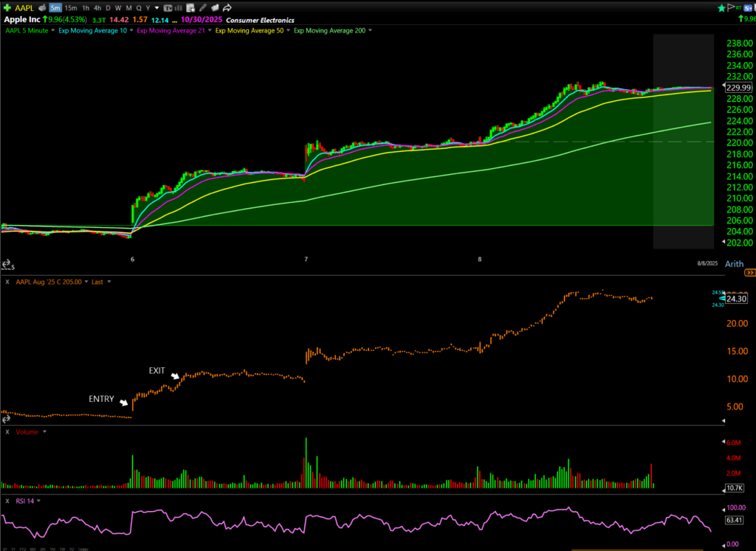
Task: Toggle the RT real-time indicator
Action: pyautogui.click(x=738, y=7)
